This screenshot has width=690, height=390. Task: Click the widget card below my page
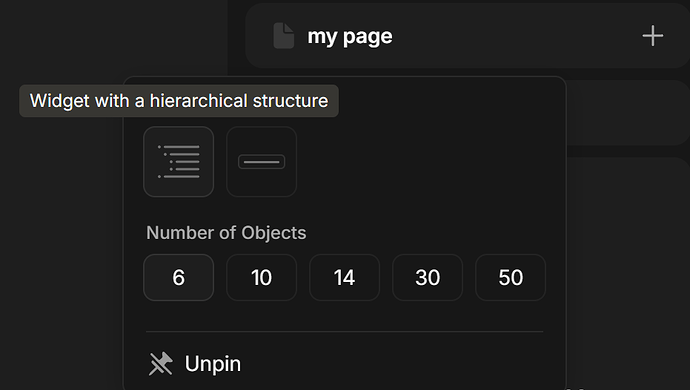click(627, 113)
